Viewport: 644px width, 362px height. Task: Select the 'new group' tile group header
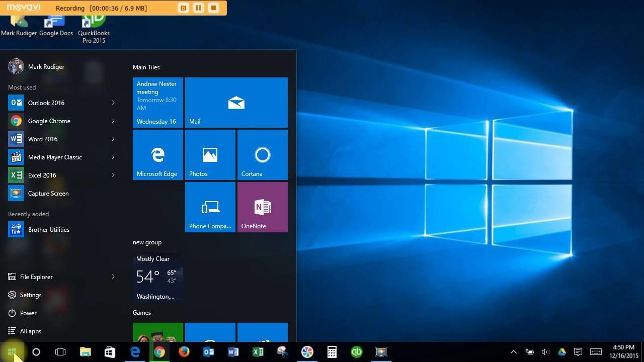[x=147, y=242]
